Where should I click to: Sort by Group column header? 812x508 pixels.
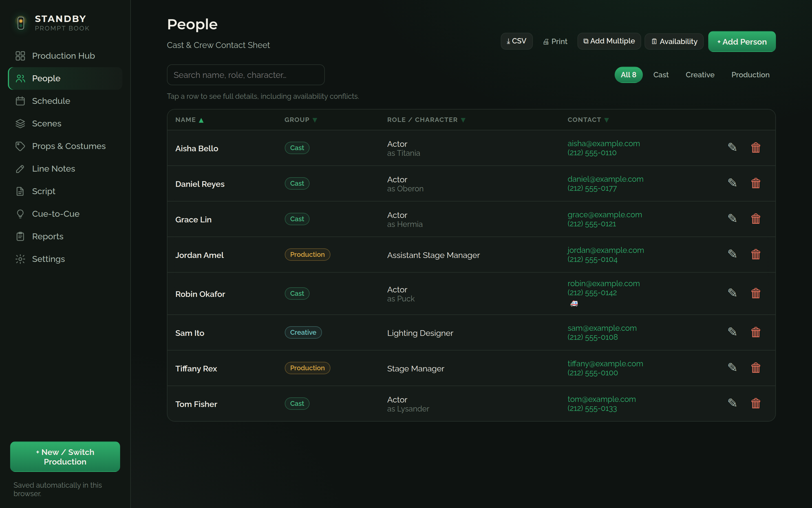(x=301, y=120)
